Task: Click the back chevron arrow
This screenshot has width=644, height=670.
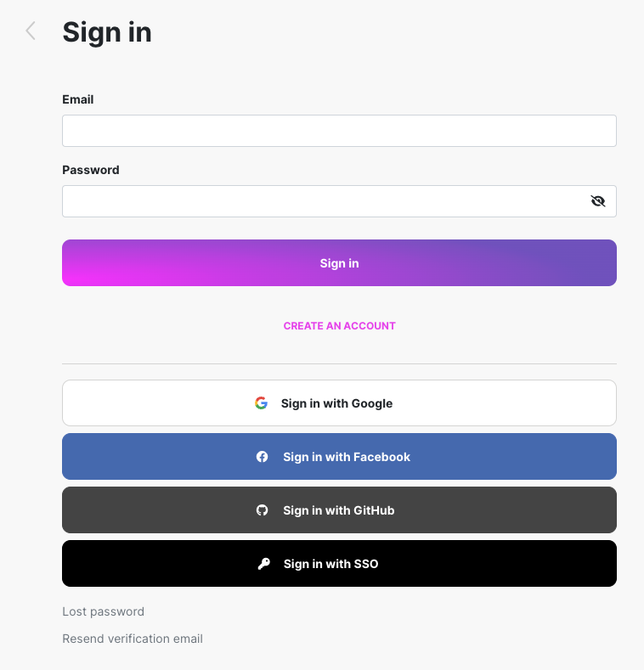Action: click(x=31, y=31)
